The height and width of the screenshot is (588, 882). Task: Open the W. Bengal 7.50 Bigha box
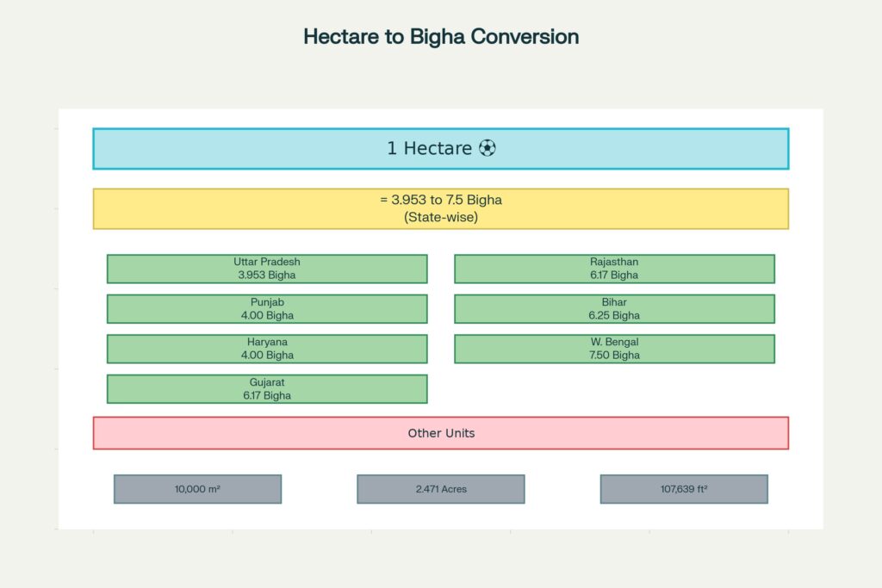(x=614, y=348)
